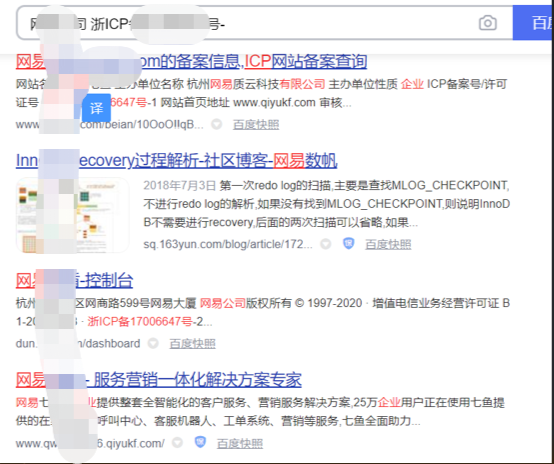Screen dimensions: 554x464
Task: Expand the dropdown arrow beside the dashboard URL
Action: pos(153,343)
